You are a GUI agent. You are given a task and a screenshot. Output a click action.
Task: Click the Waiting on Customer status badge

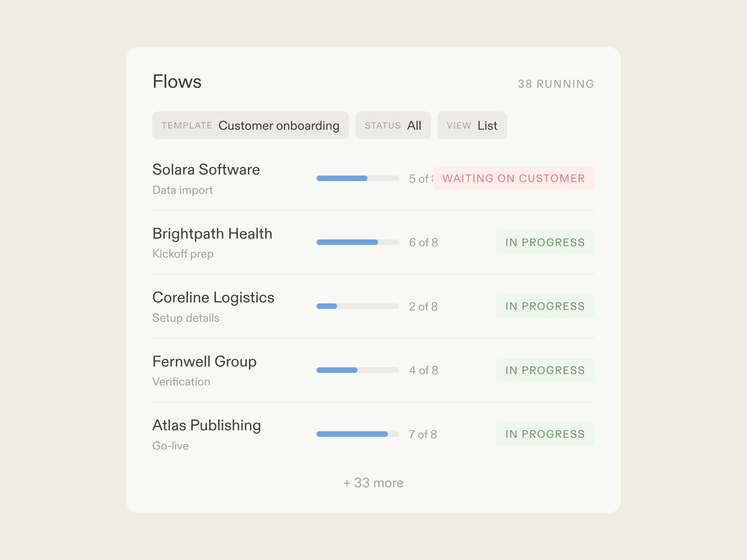click(514, 178)
